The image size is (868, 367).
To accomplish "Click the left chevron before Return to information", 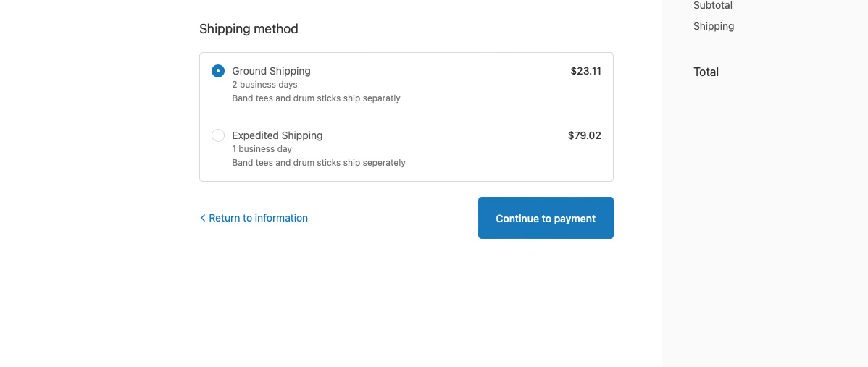I will click(x=203, y=218).
